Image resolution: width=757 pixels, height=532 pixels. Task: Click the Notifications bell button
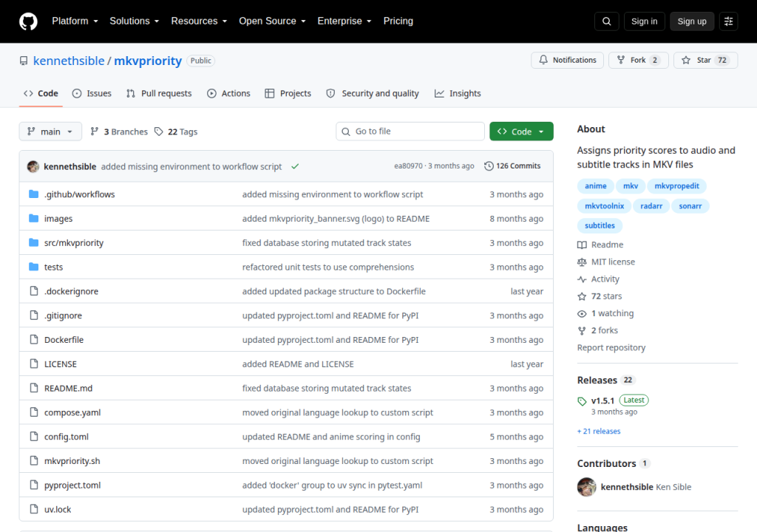pos(567,60)
